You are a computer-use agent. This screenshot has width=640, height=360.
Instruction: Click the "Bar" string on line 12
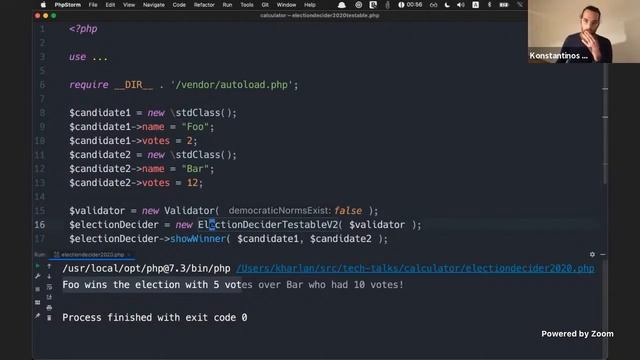pos(195,169)
